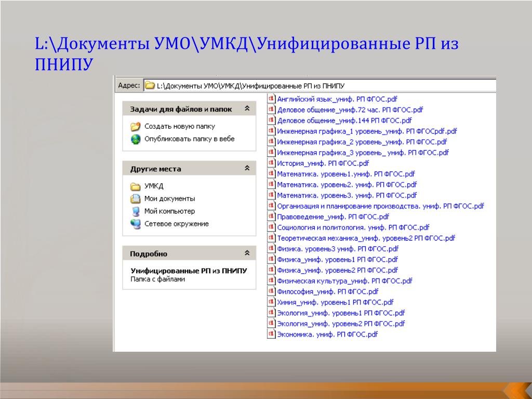This screenshot has height=399, width=532.
Task: Select name Математика. уровень2. униф. РП ФГОС.pdf
Action: tap(347, 184)
